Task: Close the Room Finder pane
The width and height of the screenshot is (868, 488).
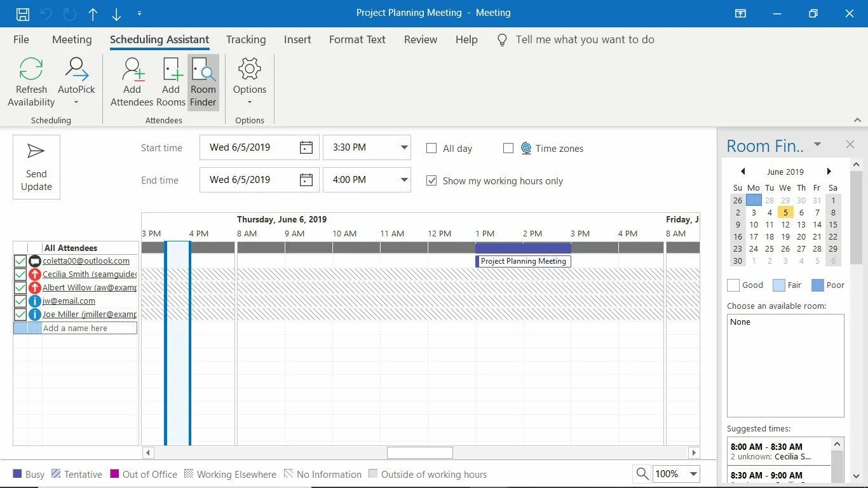Action: pyautogui.click(x=850, y=145)
